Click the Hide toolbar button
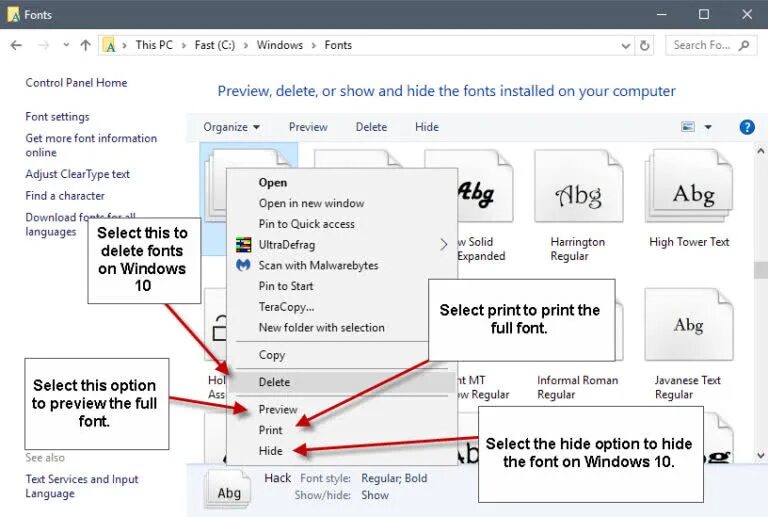This screenshot has height=517, width=768. (427, 127)
